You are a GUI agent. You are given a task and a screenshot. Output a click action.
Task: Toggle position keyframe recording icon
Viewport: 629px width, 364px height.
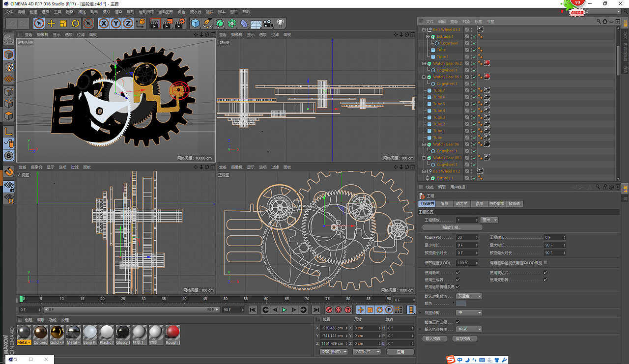point(361,310)
